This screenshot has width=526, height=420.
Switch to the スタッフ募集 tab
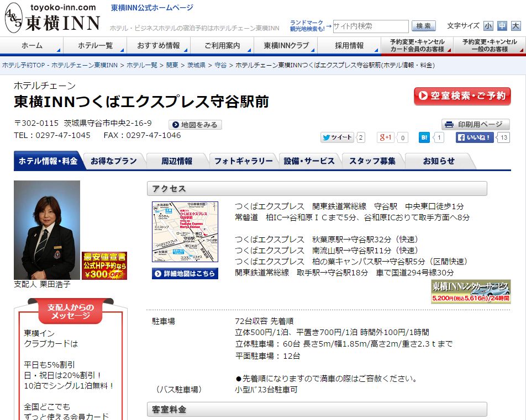[x=372, y=161]
